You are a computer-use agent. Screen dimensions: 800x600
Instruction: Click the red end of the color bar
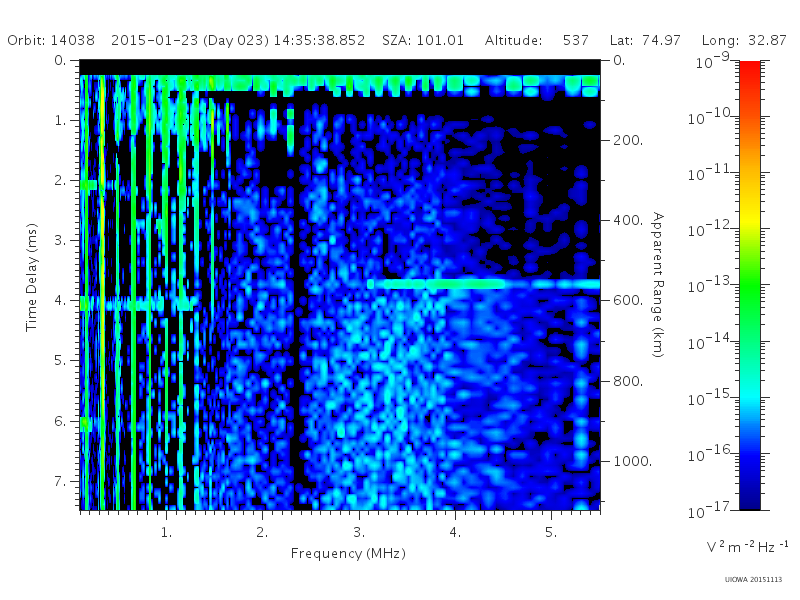749,71
